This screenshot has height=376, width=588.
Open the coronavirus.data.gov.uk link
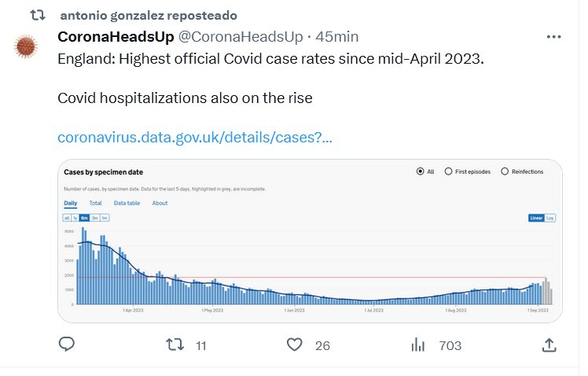click(x=195, y=138)
